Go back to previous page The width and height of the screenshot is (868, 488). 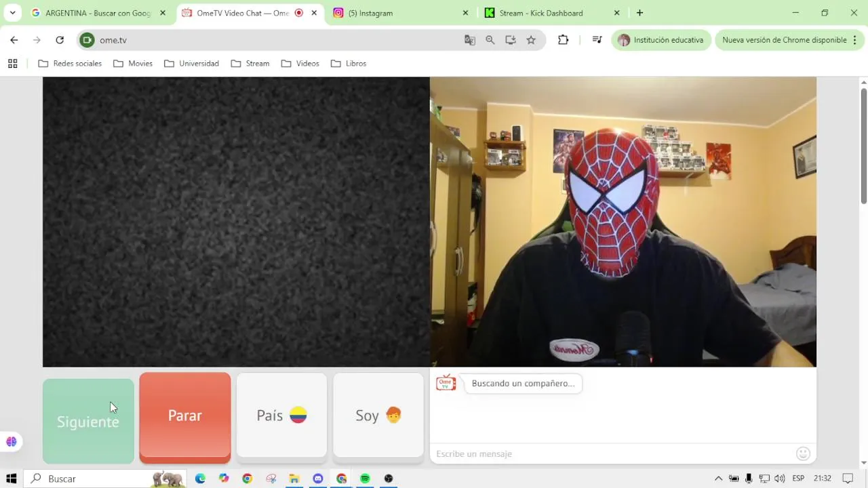(14, 40)
